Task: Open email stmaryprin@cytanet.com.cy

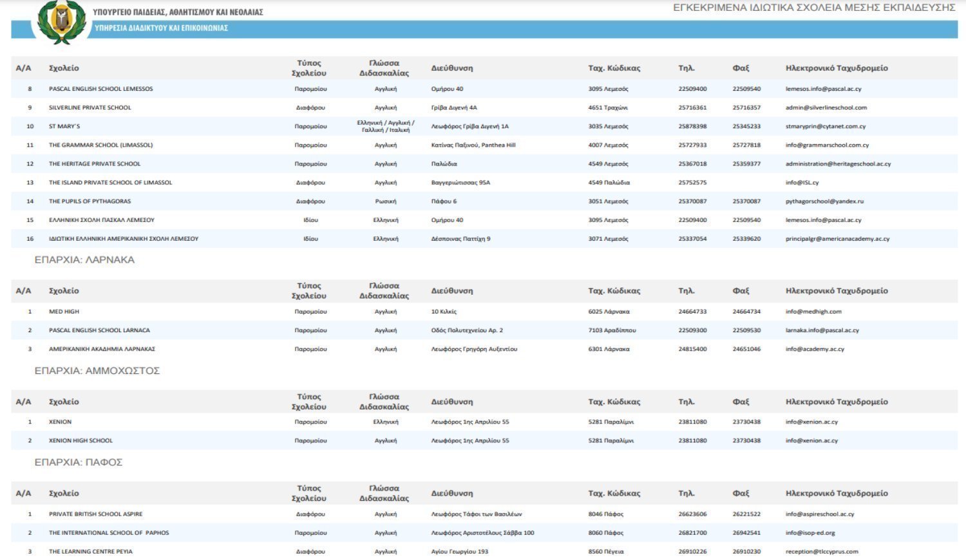Action: [826, 126]
